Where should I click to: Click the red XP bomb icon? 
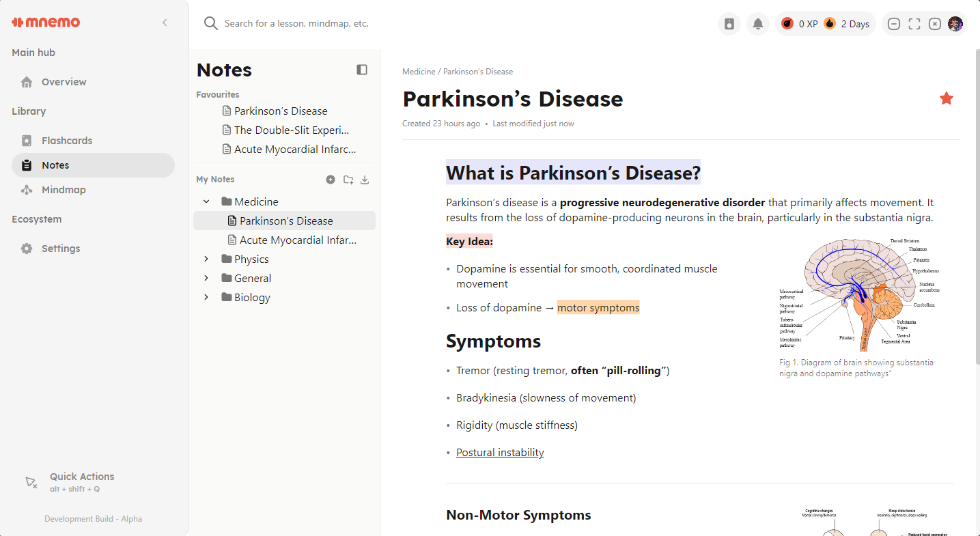coord(787,23)
